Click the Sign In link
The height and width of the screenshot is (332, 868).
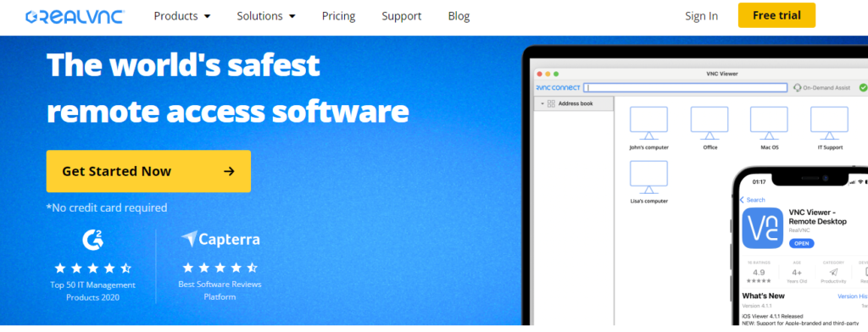coord(701,16)
